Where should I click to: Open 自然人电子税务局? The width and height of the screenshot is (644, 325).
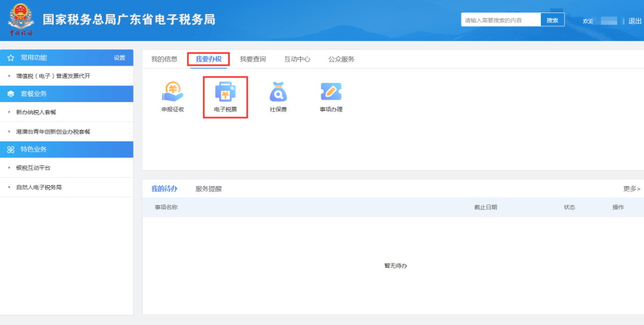[39, 187]
